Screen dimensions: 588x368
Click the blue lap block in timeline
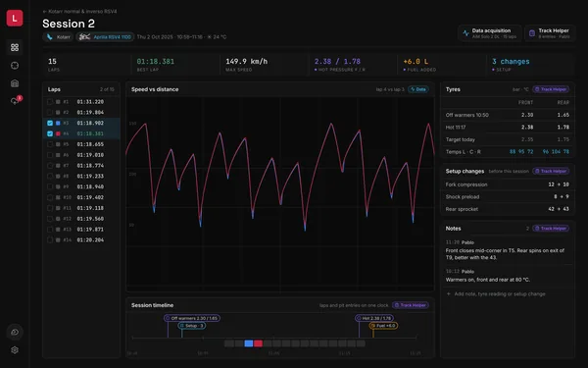point(249,343)
